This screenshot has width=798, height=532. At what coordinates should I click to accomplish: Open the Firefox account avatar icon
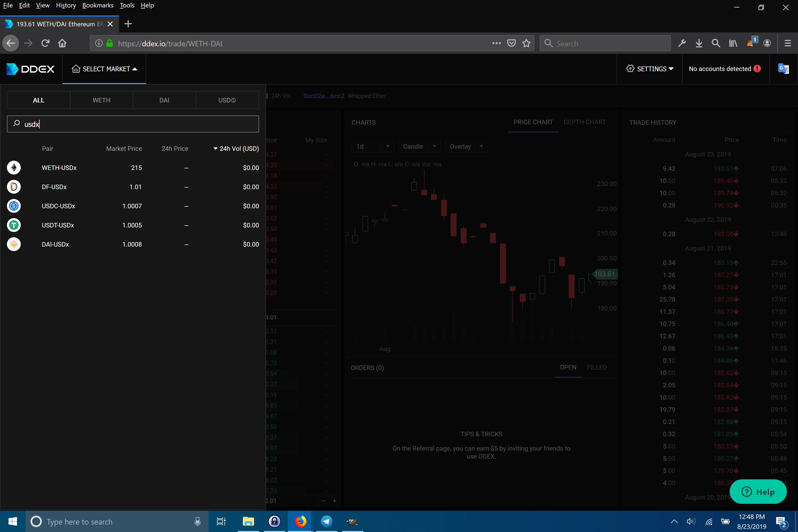[767, 43]
